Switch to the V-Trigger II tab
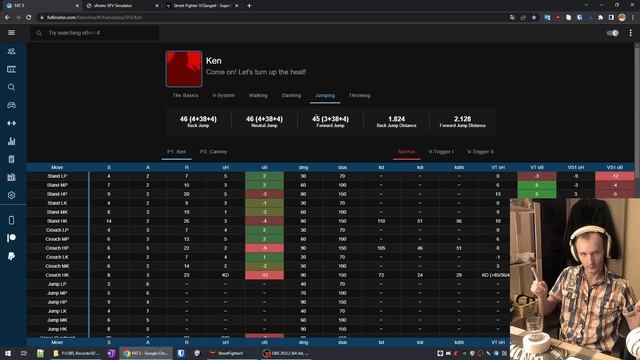 (x=480, y=152)
